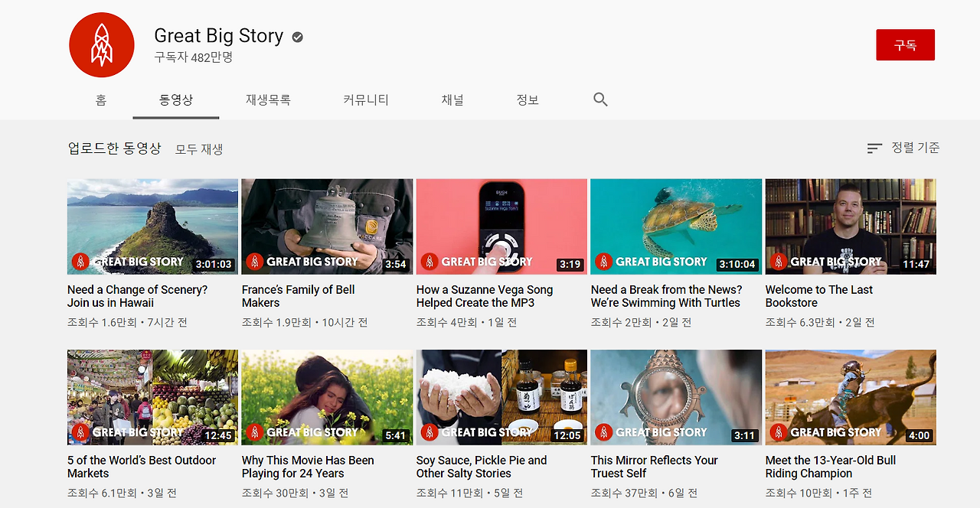Click title 'Meet the 13-Year-Old Bull Riding Champion'

tap(831, 467)
